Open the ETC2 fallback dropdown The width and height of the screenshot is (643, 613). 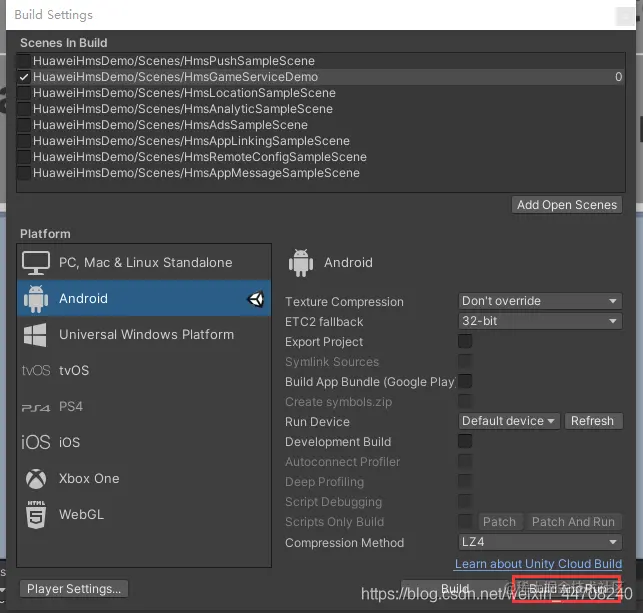point(540,321)
